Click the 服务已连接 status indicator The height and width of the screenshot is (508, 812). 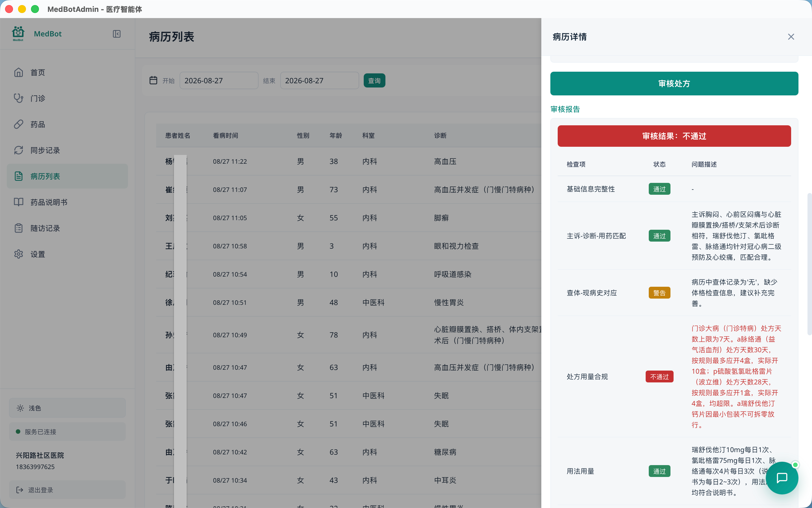tap(67, 432)
